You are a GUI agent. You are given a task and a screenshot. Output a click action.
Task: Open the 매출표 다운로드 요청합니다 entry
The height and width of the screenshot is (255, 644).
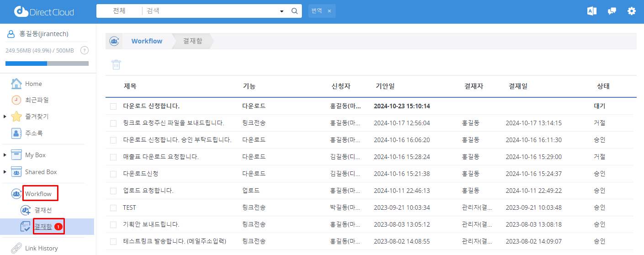coord(161,157)
